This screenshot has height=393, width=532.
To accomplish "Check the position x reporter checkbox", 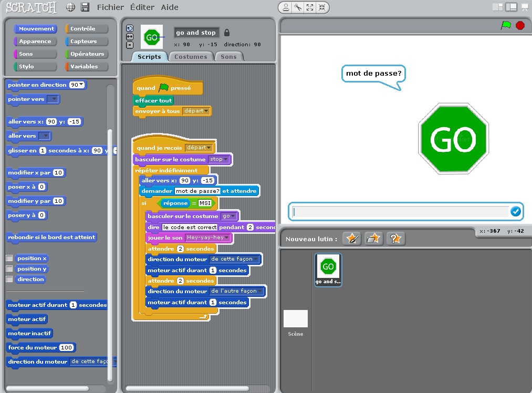I will coord(9,258).
